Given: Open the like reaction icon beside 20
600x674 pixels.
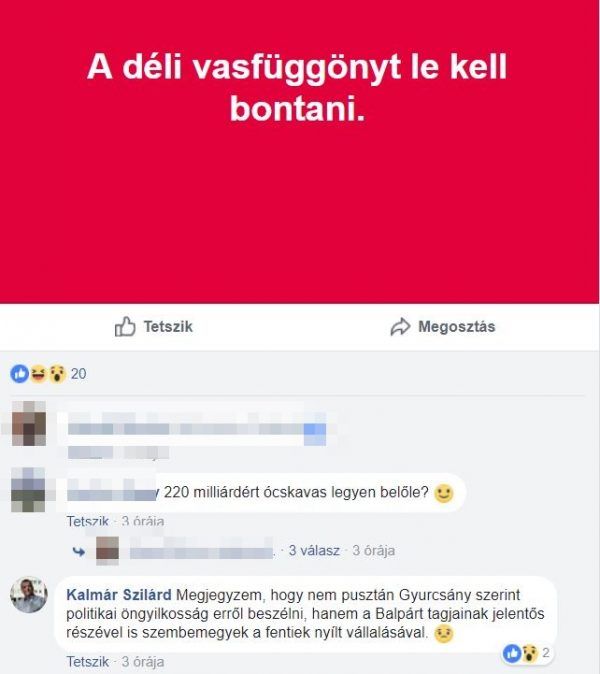Looking at the screenshot, I should (x=19, y=374).
